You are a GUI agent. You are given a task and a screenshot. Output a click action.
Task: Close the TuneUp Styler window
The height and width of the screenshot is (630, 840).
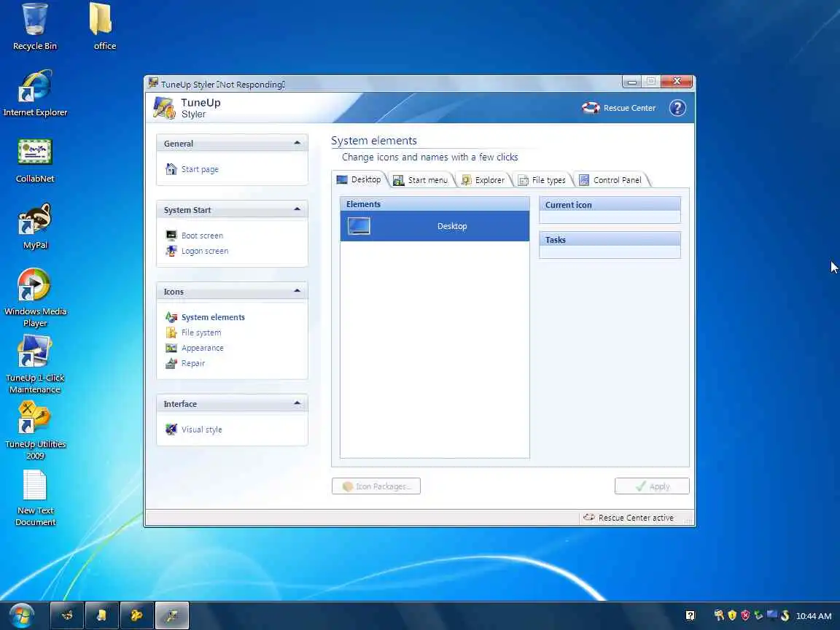tap(677, 82)
